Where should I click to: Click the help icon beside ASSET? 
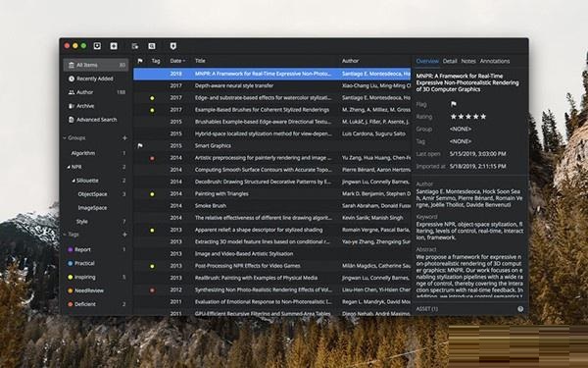click(520, 309)
